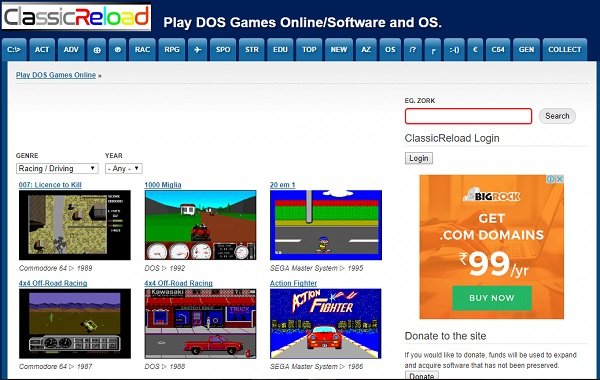The height and width of the screenshot is (380, 600).
Task: Open the SPO sports tab
Action: pyautogui.click(x=223, y=50)
